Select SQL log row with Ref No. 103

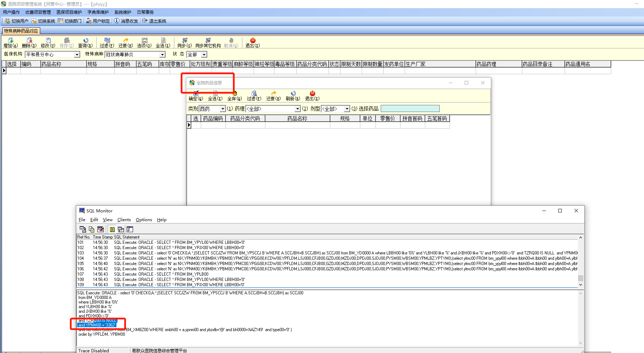[x=327, y=253]
